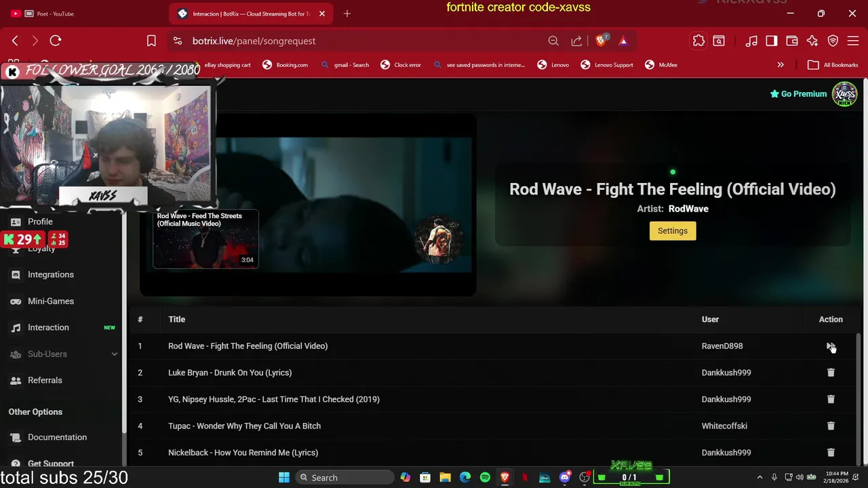Open Interaction in the sidebar
The height and width of the screenshot is (488, 868).
(x=48, y=327)
